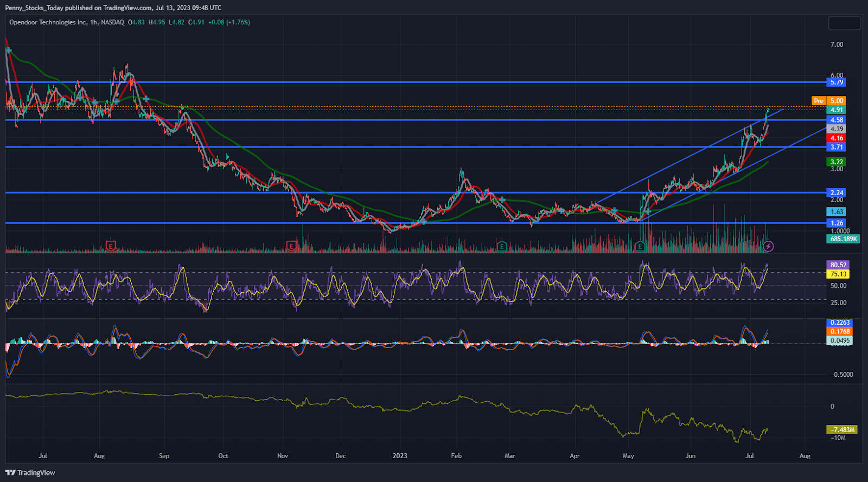868x482 pixels.
Task: Click the close value C4.91
Action: tap(196, 22)
